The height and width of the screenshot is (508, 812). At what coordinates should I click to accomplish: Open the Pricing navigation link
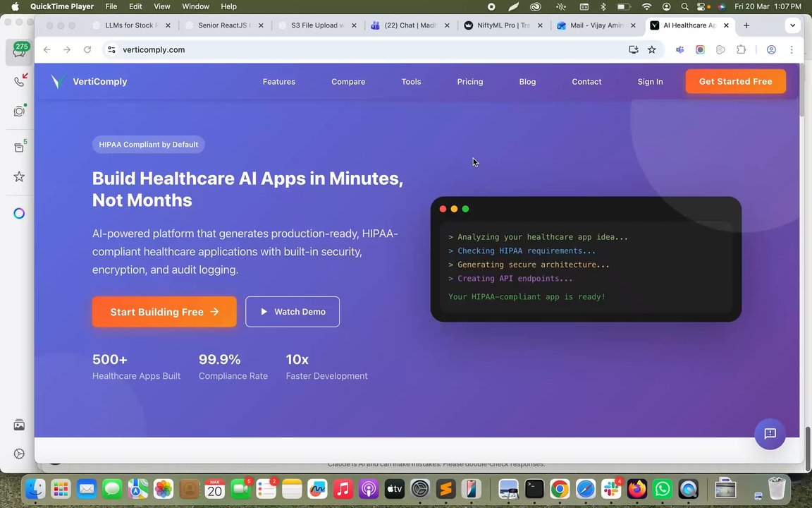[x=469, y=81]
